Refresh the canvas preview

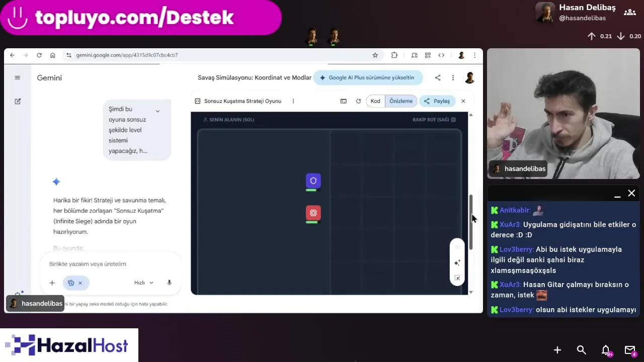[358, 101]
